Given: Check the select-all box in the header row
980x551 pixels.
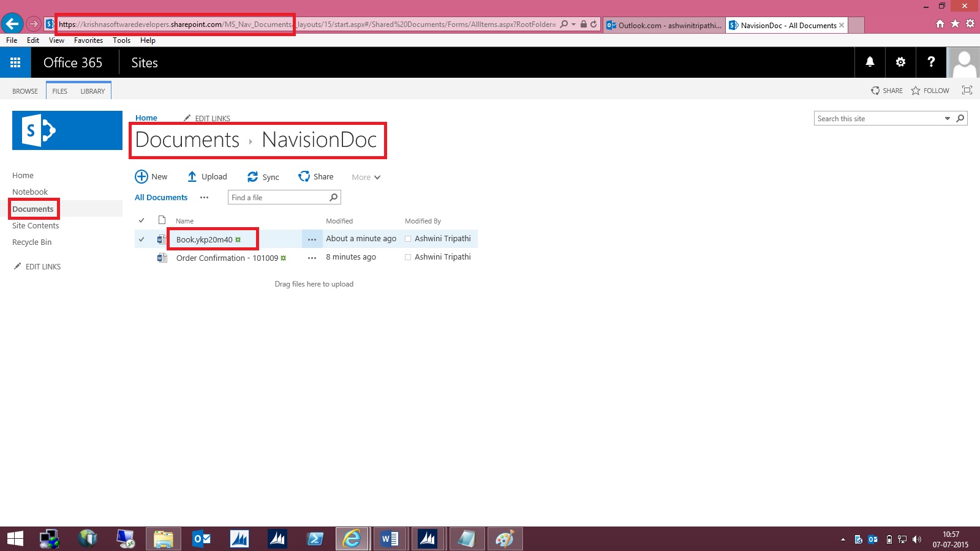Looking at the screenshot, I should click(142, 220).
